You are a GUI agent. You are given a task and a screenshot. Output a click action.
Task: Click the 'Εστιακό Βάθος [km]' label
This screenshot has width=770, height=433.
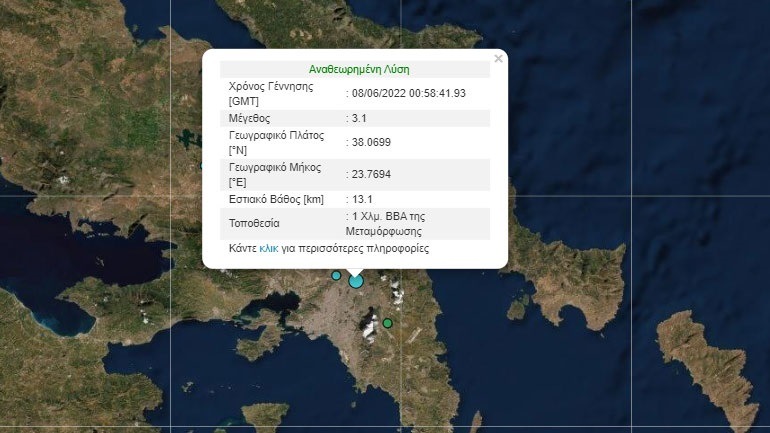pos(276,199)
